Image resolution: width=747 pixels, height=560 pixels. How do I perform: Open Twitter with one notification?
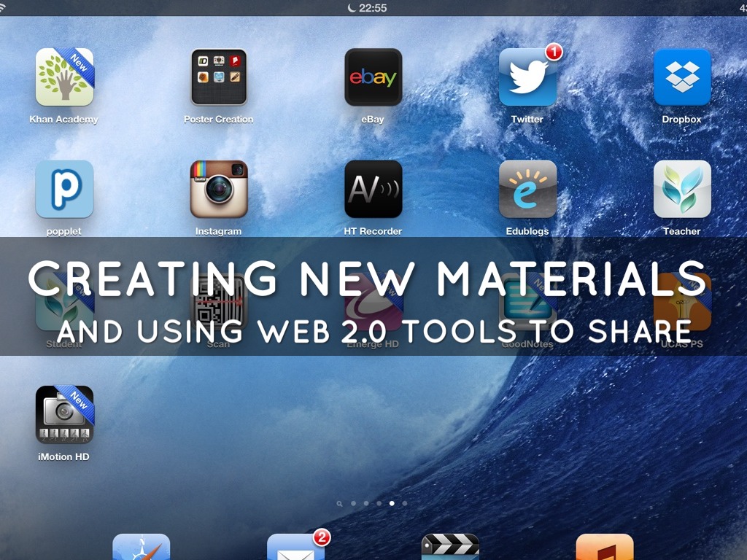coord(527,77)
